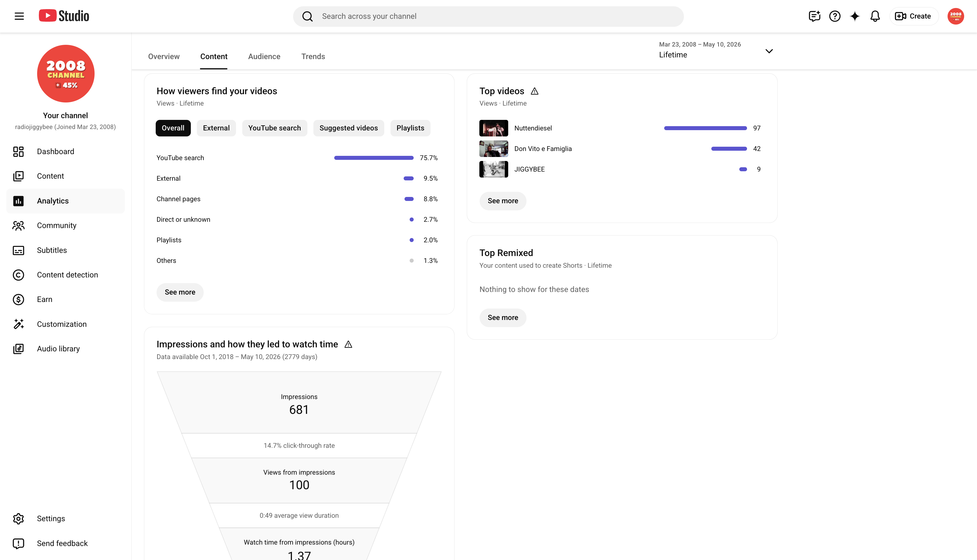Click See more under Top videos
The image size is (977, 560).
pyautogui.click(x=503, y=201)
